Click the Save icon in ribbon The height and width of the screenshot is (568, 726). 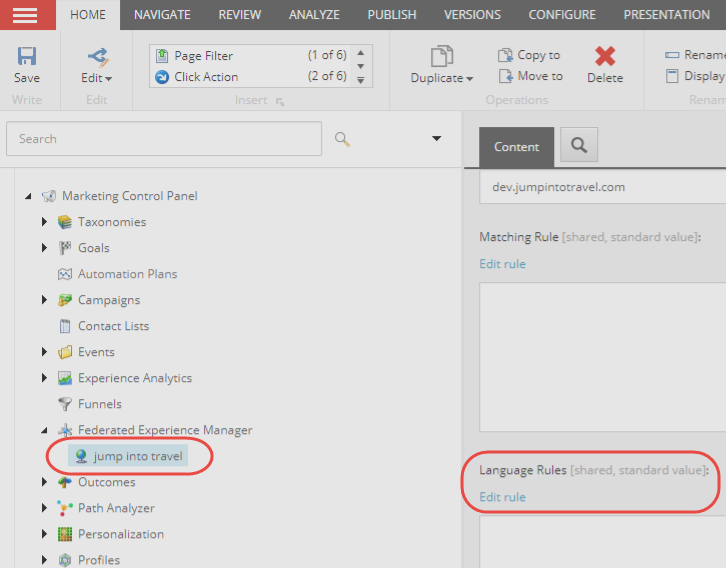[x=27, y=57]
